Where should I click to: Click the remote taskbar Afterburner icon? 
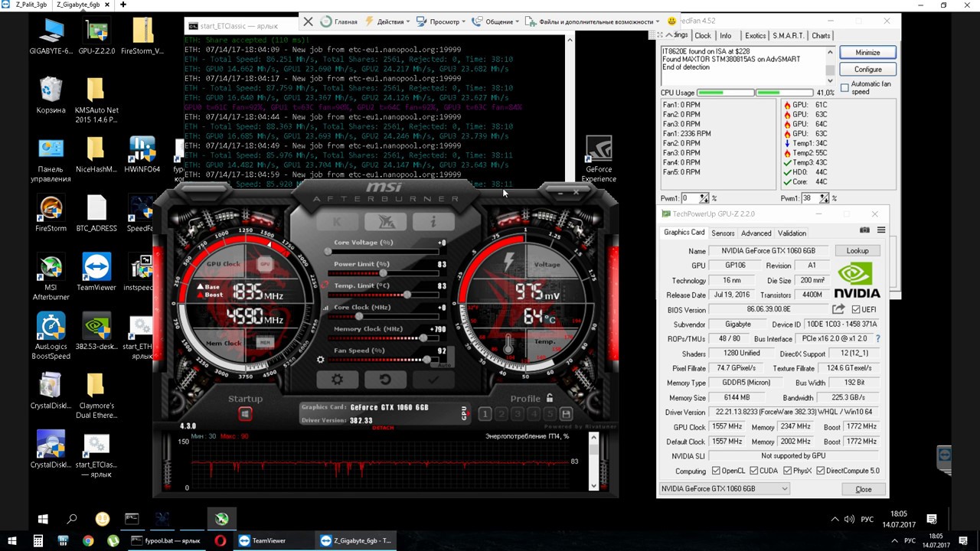pos(221,519)
